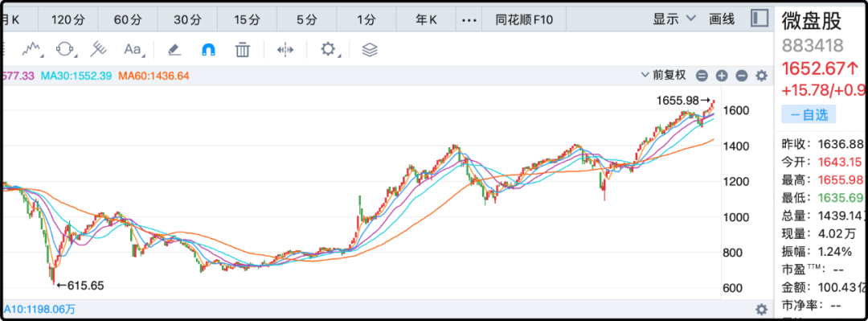Viewport: 868px width, 321px height.
Task: Click the 画线 drawing button
Action: pos(722,19)
